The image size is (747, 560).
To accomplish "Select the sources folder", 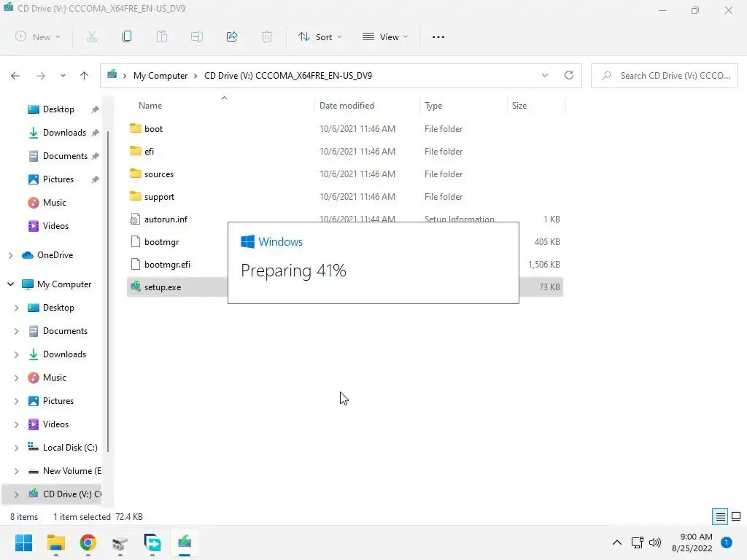I will pos(345,174).
